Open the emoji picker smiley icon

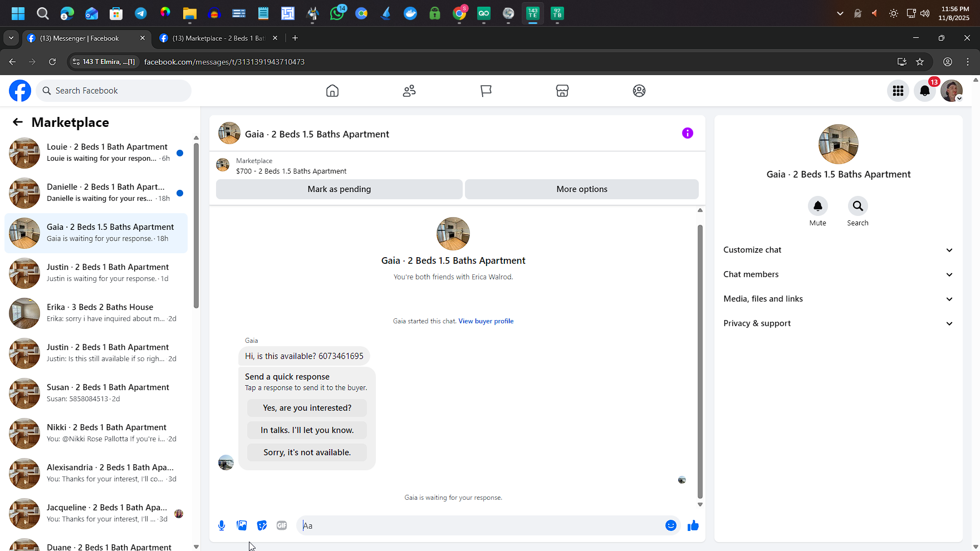(x=671, y=525)
